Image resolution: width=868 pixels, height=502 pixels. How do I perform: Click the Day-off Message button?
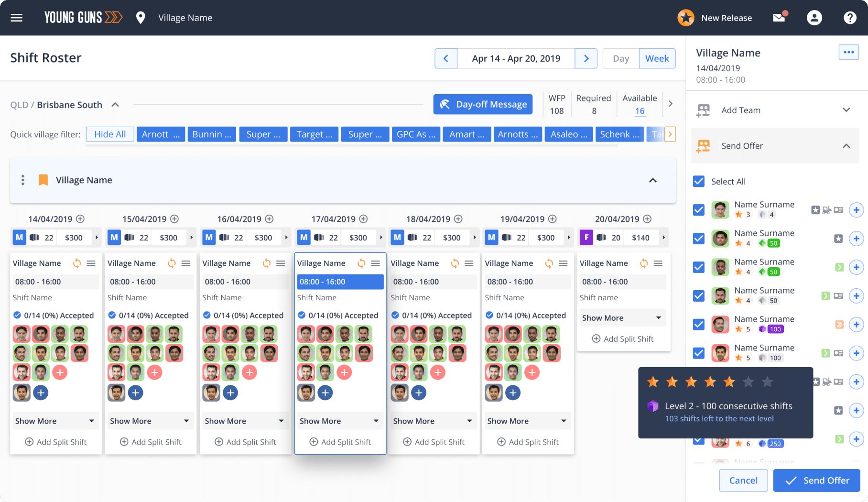[x=483, y=104]
